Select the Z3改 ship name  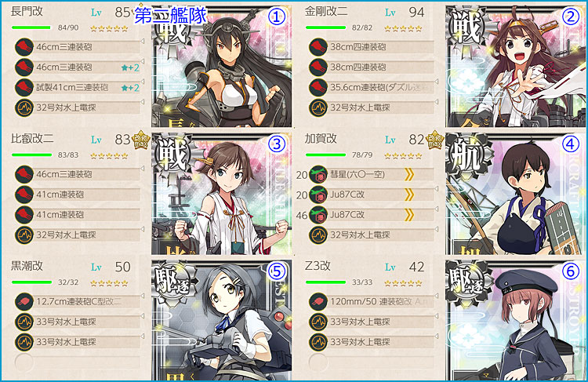(318, 266)
